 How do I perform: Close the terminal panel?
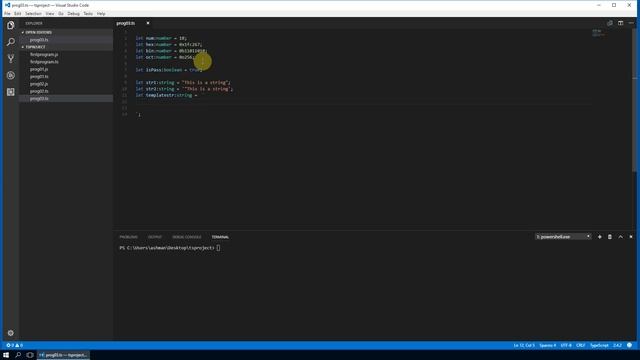631,237
